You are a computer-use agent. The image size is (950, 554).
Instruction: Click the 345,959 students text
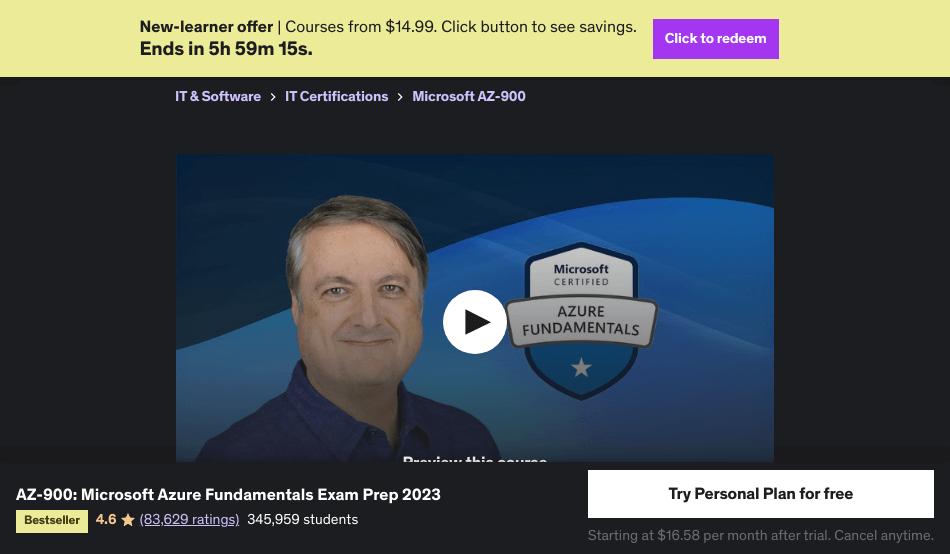(302, 519)
